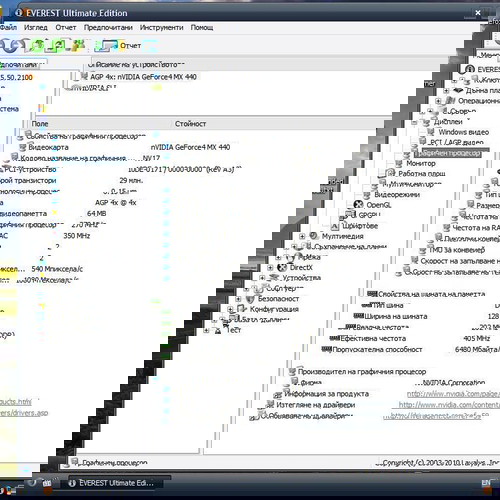Viewport: 500px width, 500px height.
Task: Select Windows видео tree item
Action: pos(464,132)
